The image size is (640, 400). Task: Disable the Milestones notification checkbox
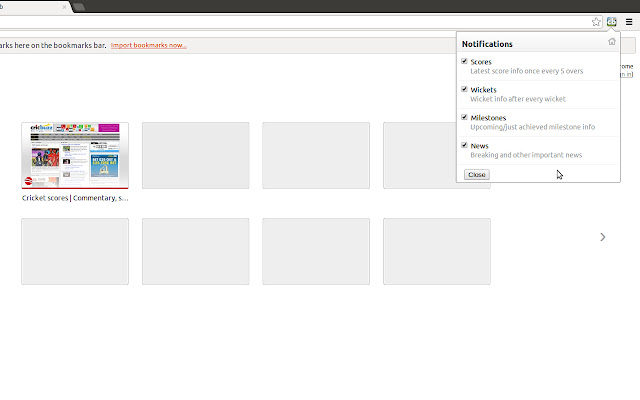pos(464,117)
